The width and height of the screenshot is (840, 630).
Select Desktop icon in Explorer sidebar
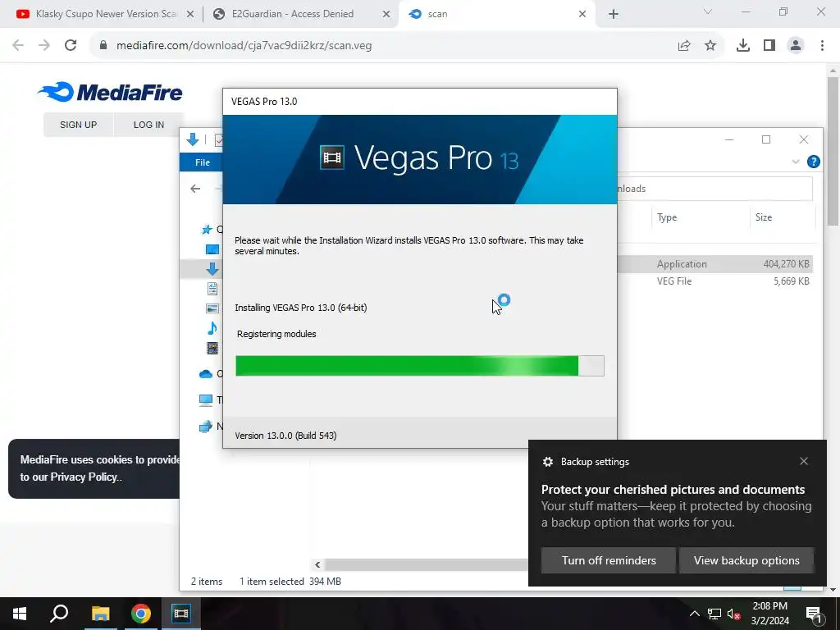coord(212,249)
